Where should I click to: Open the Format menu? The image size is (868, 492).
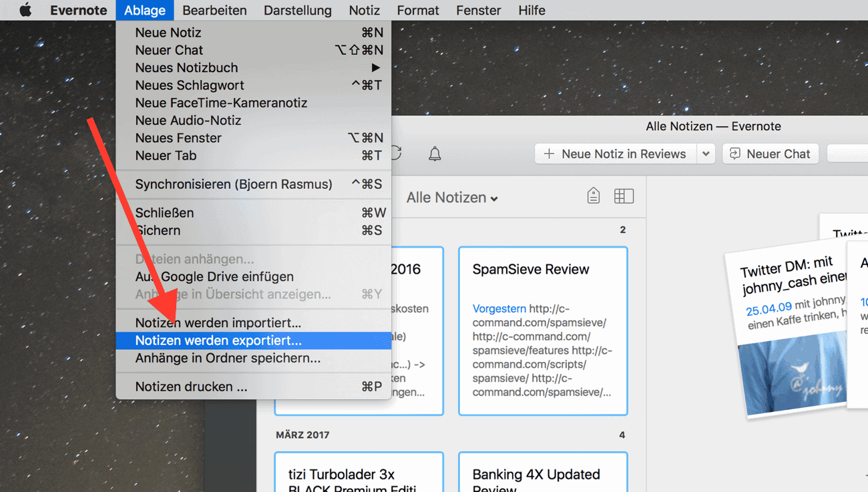[418, 10]
